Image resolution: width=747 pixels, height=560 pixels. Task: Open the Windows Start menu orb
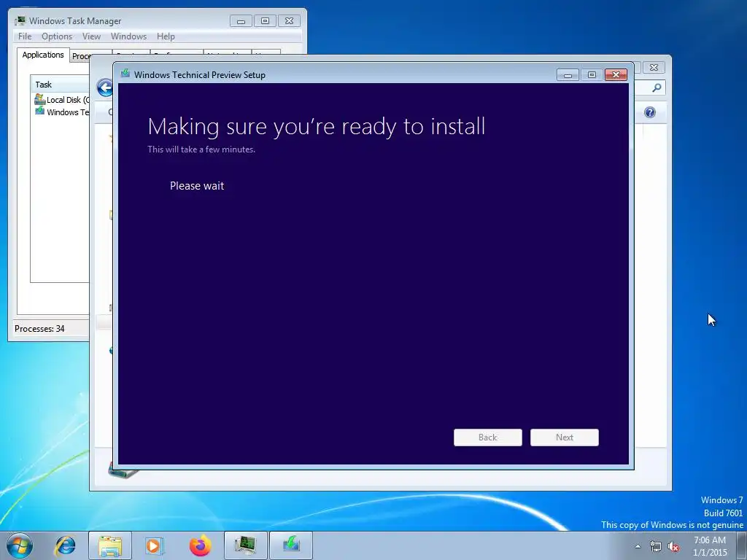20,545
